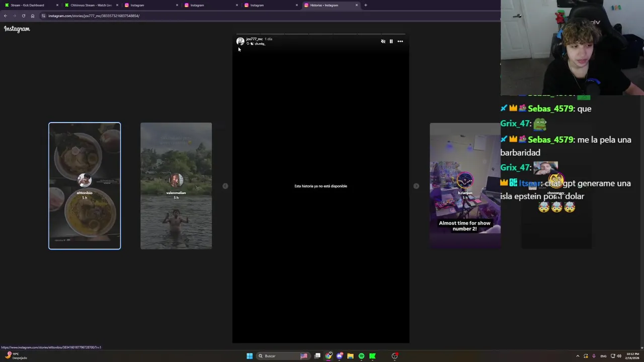644x362 pixels.
Task: Click the jos777_mc username link
Action: pos(254,39)
